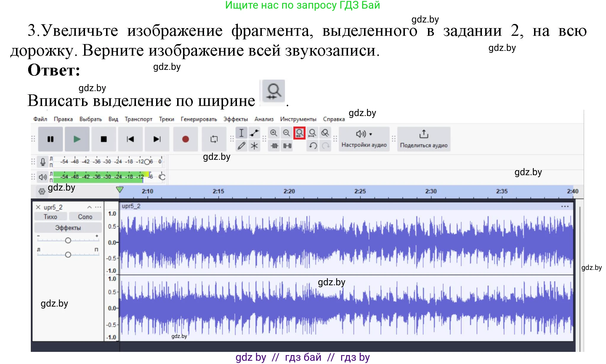The height and width of the screenshot is (364, 606).
Task: Select the Draw tool
Action: (x=242, y=146)
